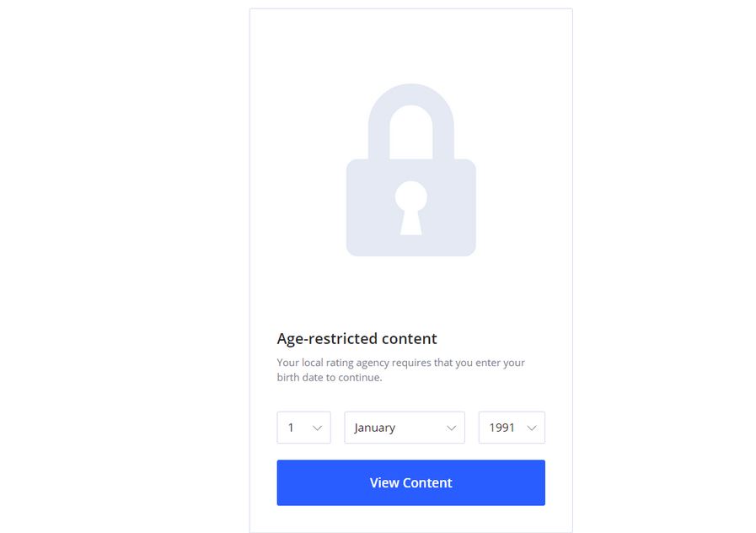The image size is (756, 533).
Task: Click the "Age-restricted content" heading
Action: pyautogui.click(x=357, y=339)
